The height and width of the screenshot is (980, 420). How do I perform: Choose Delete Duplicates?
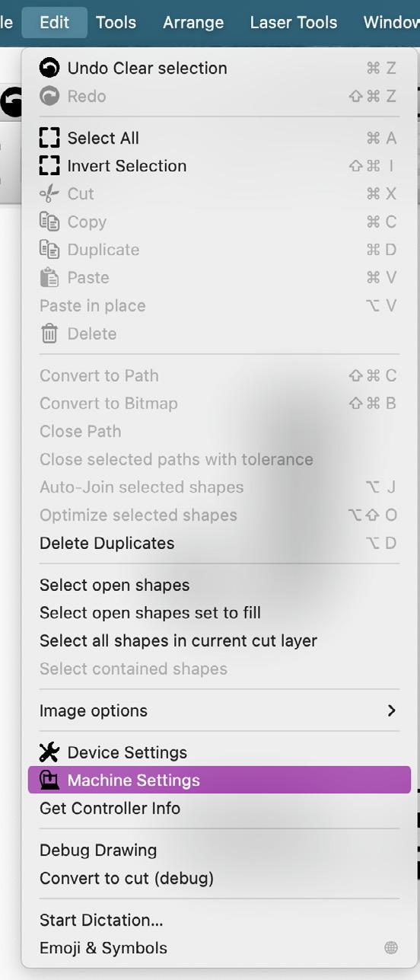click(219, 543)
